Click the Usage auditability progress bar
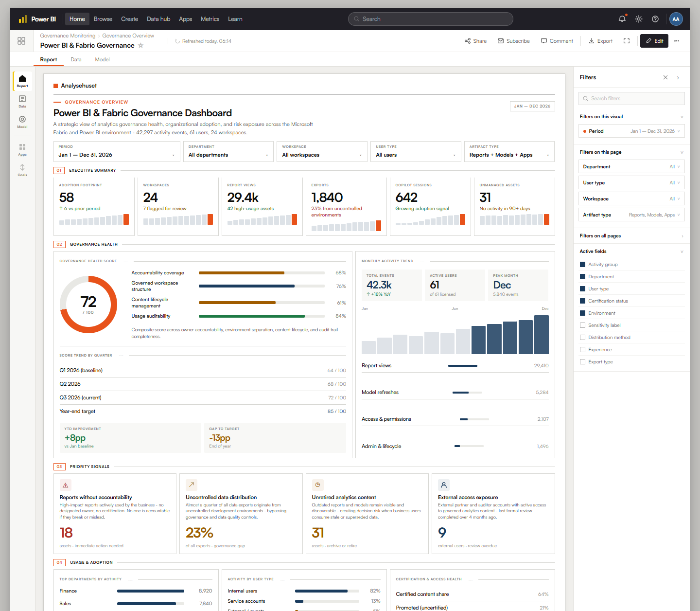The height and width of the screenshot is (611, 700). [x=262, y=316]
